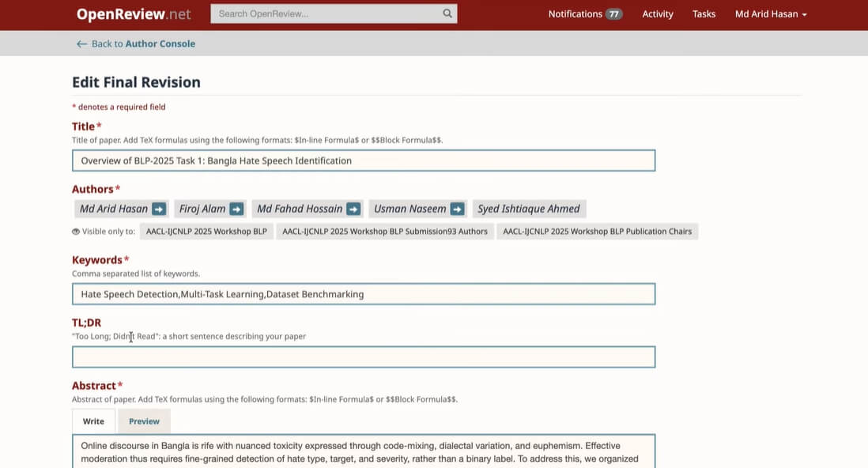
Task: Focus the Title input field
Action: [x=364, y=160]
